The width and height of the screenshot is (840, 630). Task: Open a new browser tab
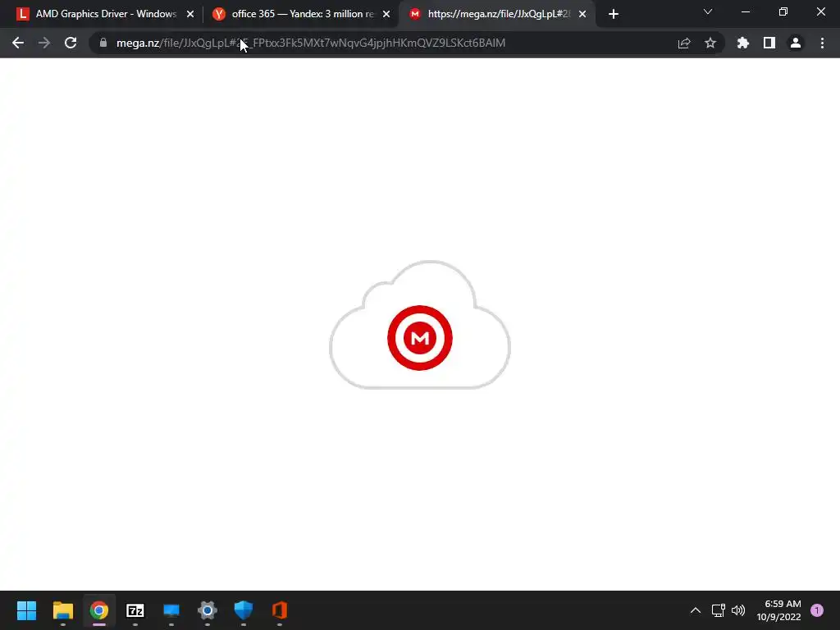(x=614, y=14)
